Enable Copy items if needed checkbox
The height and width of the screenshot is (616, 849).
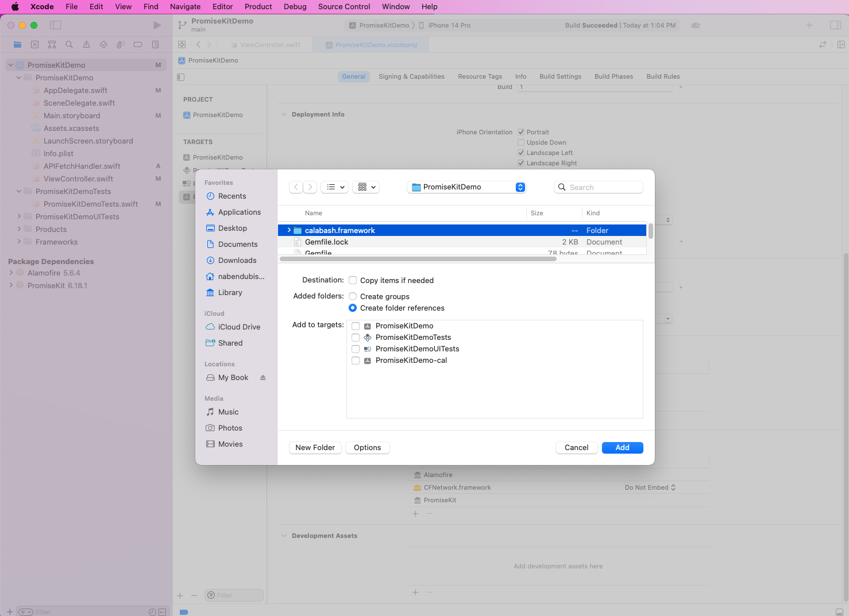tap(353, 280)
